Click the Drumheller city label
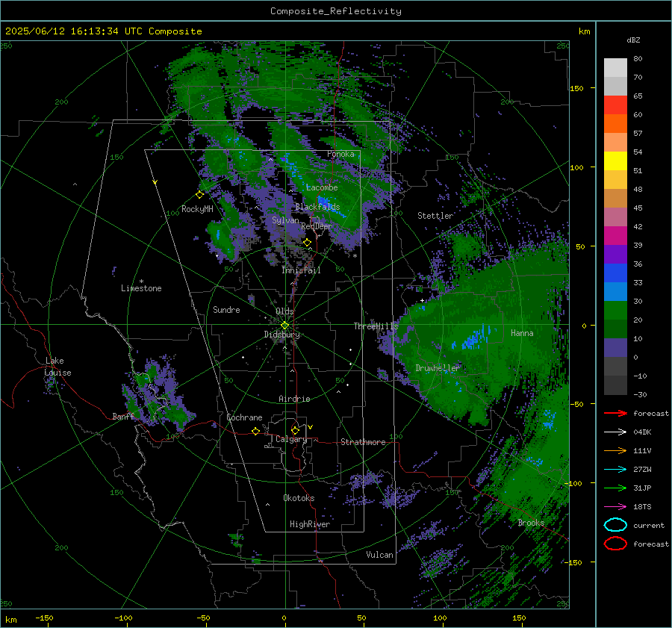Screen dimensions: 672x628 point(438,368)
